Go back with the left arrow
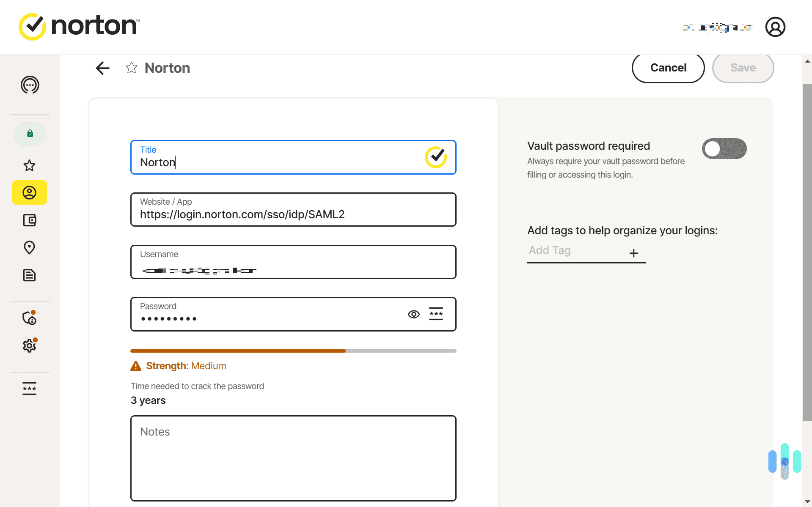 [102, 68]
